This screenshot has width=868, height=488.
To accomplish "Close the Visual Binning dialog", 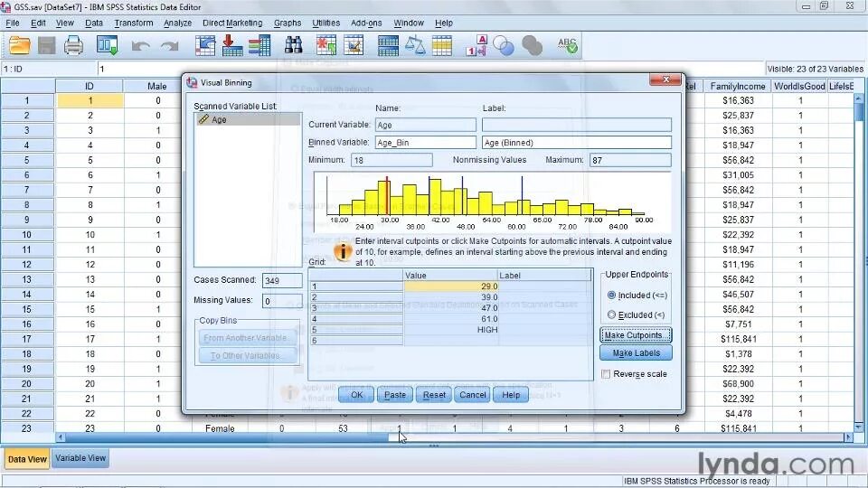I will coord(665,80).
